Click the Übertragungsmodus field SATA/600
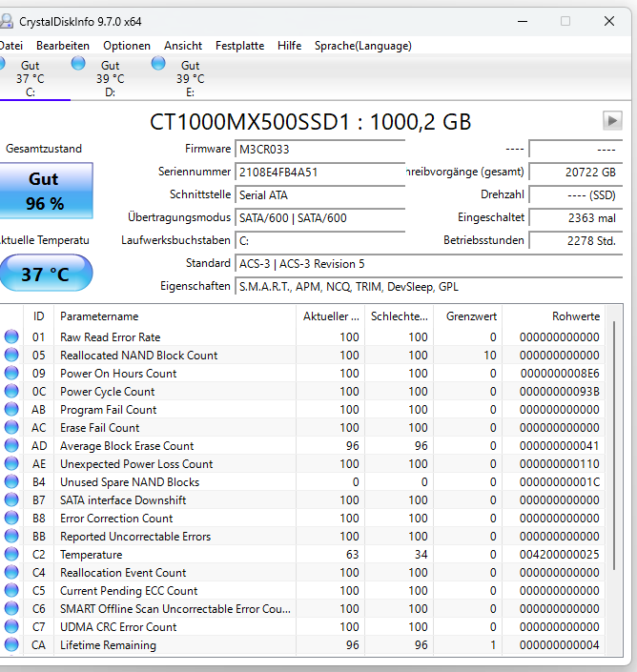Screen dimensions: 637x672 319,217
